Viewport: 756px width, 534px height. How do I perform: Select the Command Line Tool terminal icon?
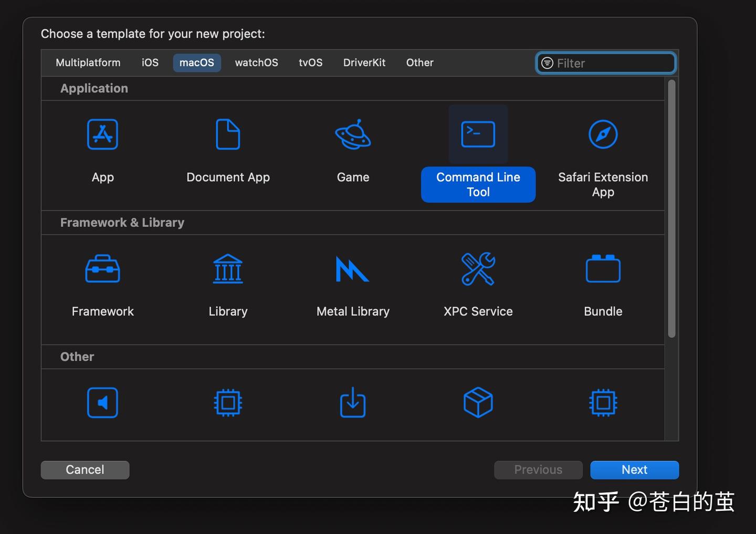[x=478, y=134]
